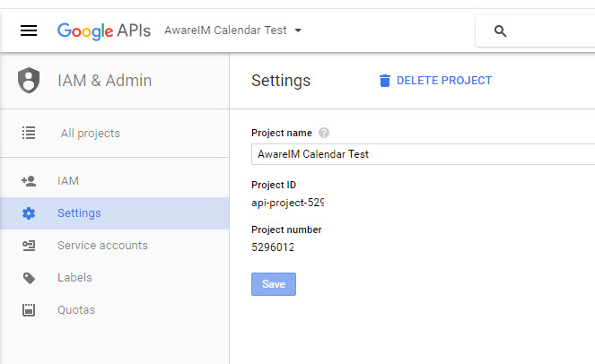Viewport: 595px width, 364px height.
Task: Click the IAM & Admin shield icon
Action: (29, 81)
